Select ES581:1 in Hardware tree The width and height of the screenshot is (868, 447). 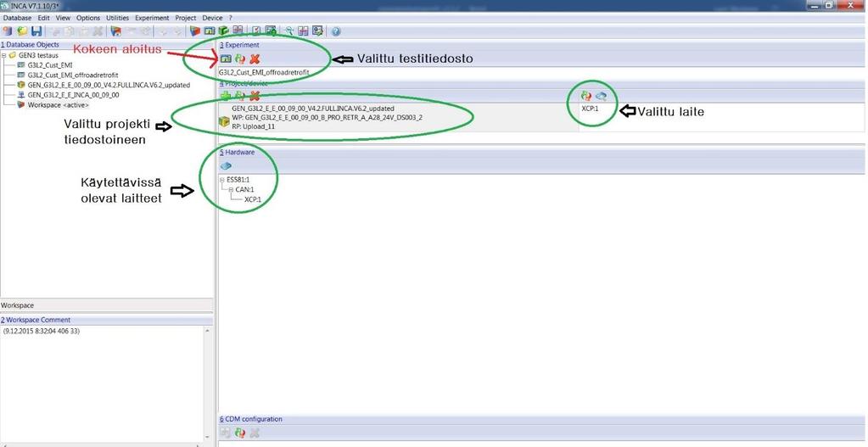point(238,180)
